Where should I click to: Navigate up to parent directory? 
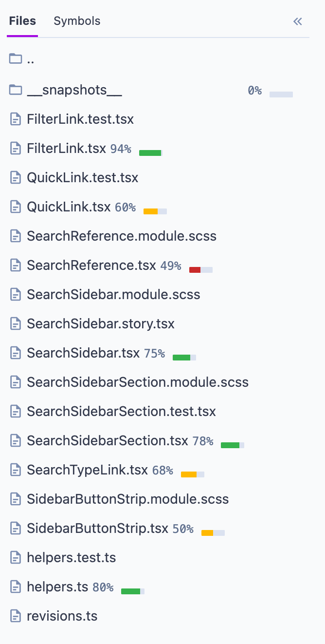coord(31,60)
